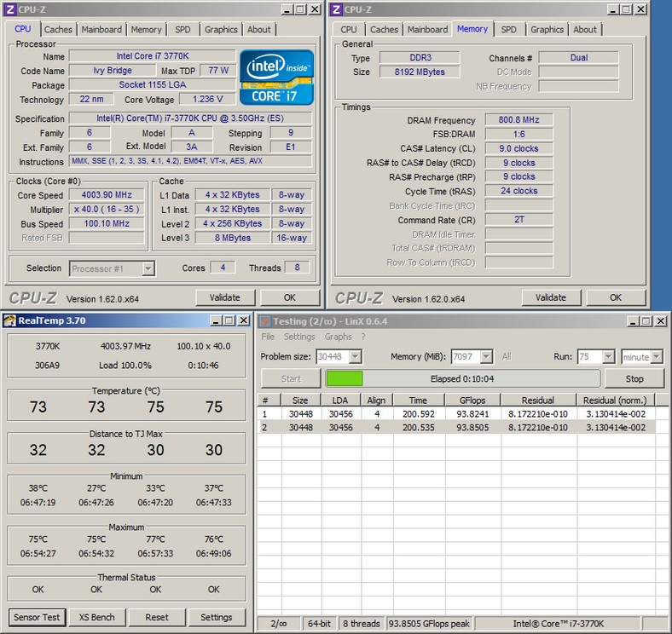Click the XS Bench button
672x634 pixels.
click(96, 617)
